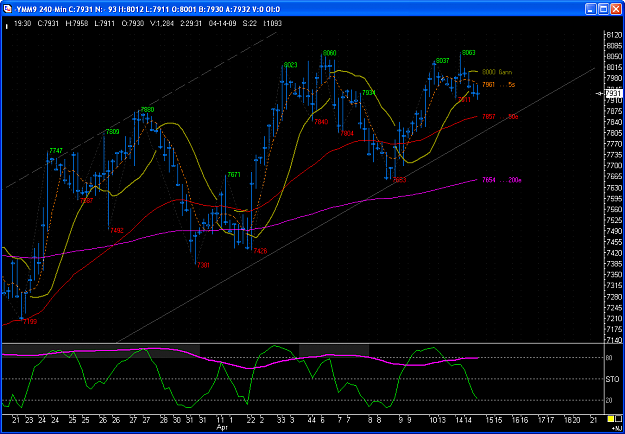Click the 7747 swing high label
The height and width of the screenshot is (434, 625).
coord(56,151)
